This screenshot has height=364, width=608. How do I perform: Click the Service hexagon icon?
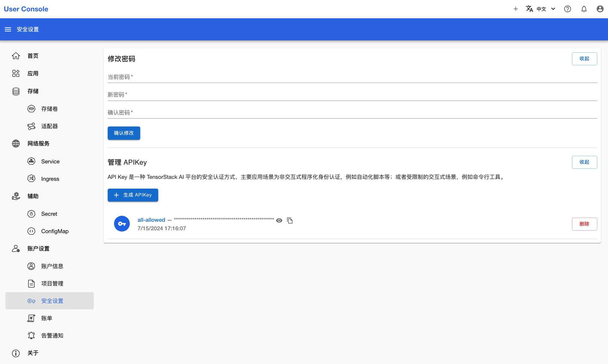[x=31, y=161]
